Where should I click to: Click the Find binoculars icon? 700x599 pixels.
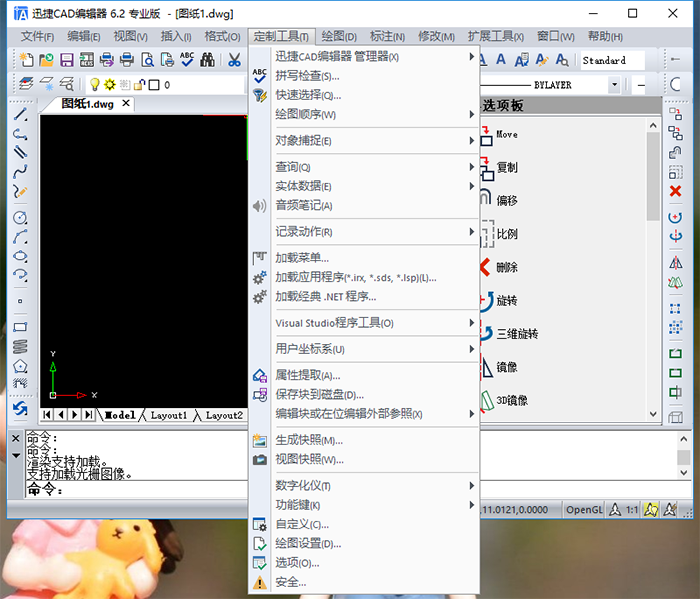[x=207, y=60]
